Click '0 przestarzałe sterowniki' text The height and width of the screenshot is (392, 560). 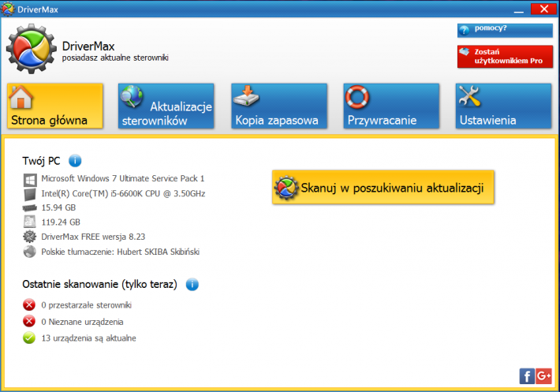(87, 305)
